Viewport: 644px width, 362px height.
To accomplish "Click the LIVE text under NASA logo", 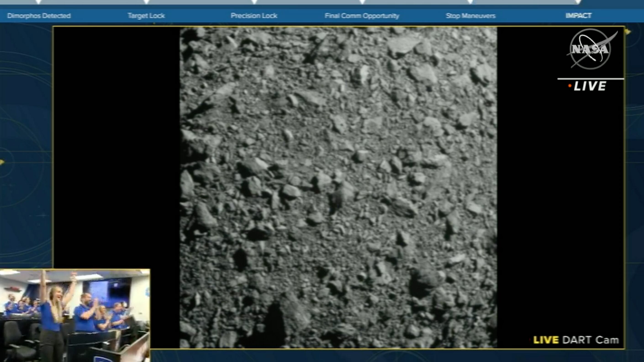I will tap(590, 87).
